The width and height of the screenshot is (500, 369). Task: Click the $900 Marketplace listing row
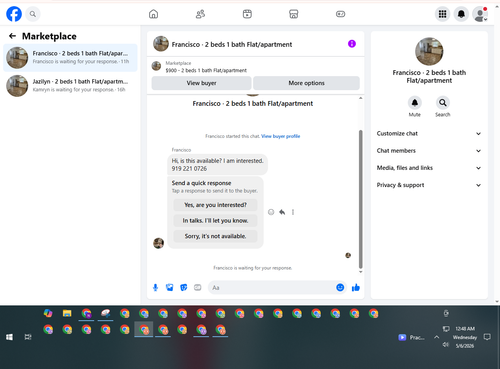256,67
